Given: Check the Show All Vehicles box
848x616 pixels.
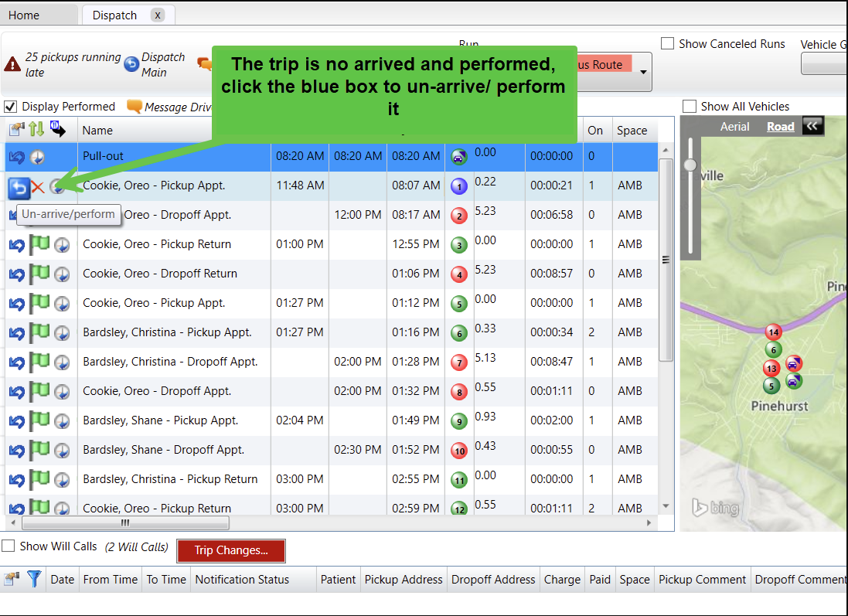Looking at the screenshot, I should (690, 107).
